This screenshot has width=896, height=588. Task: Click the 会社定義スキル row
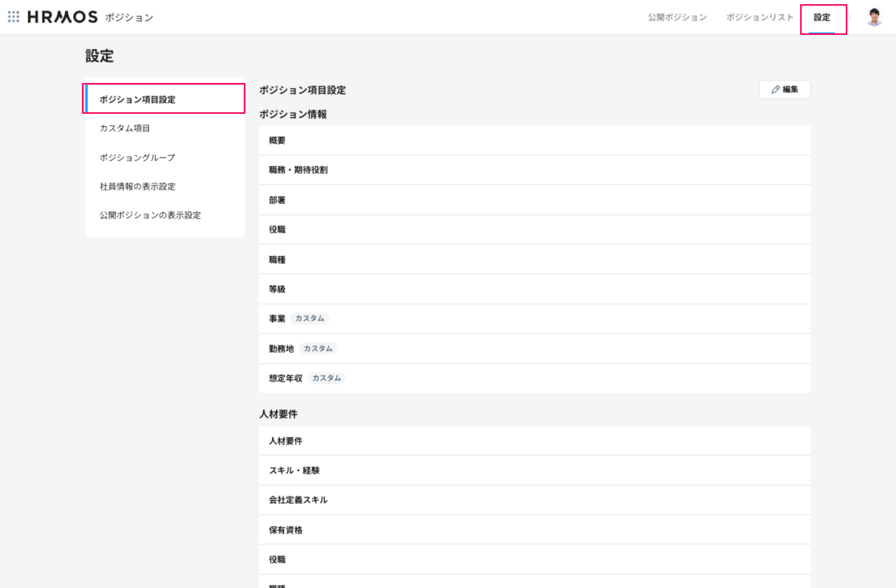tap(298, 499)
